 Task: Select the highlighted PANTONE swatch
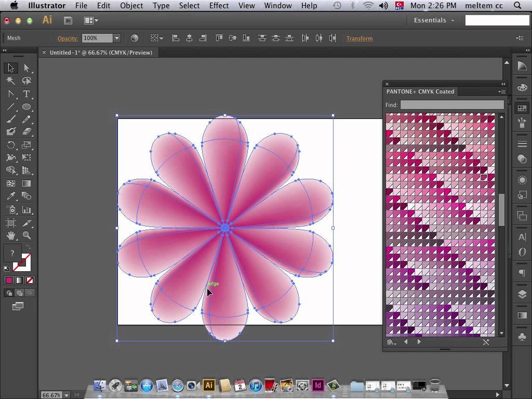(484, 177)
